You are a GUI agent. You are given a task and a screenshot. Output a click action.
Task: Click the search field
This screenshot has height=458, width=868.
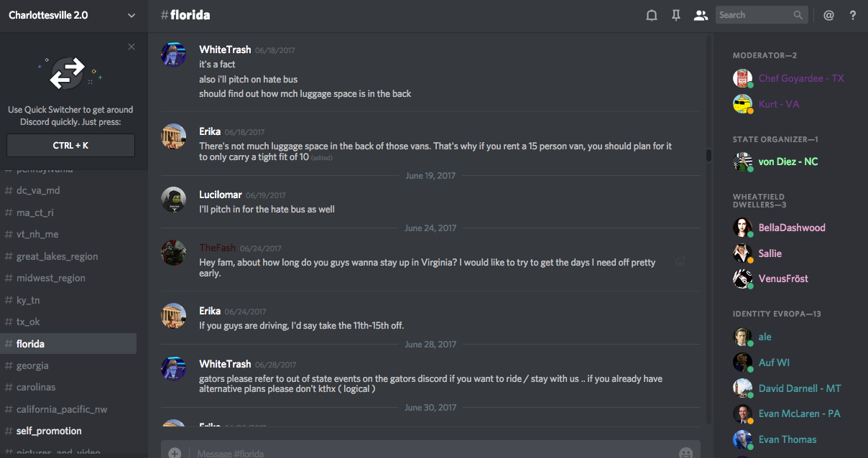[754, 15]
